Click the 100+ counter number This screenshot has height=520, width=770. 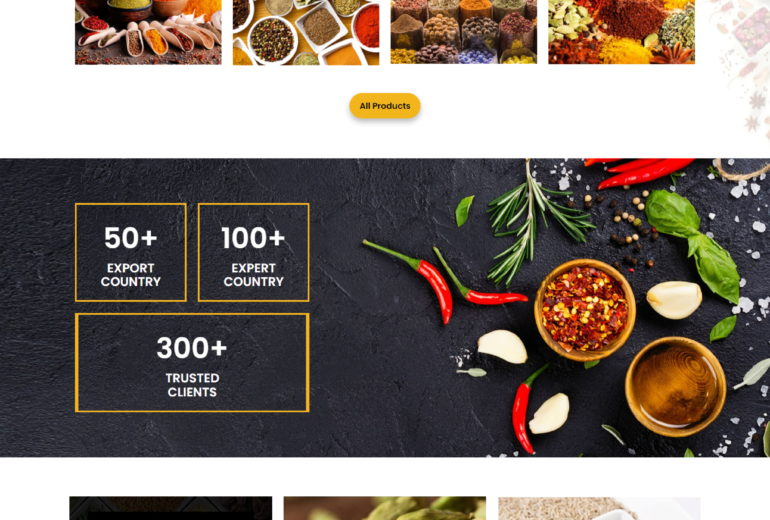coord(253,238)
